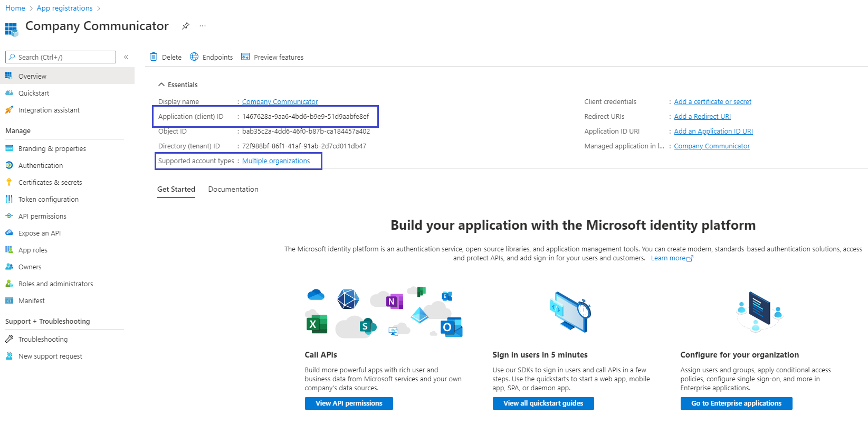Click the Preview features icon
Image resolution: width=868 pixels, height=423 pixels.
pyautogui.click(x=245, y=57)
